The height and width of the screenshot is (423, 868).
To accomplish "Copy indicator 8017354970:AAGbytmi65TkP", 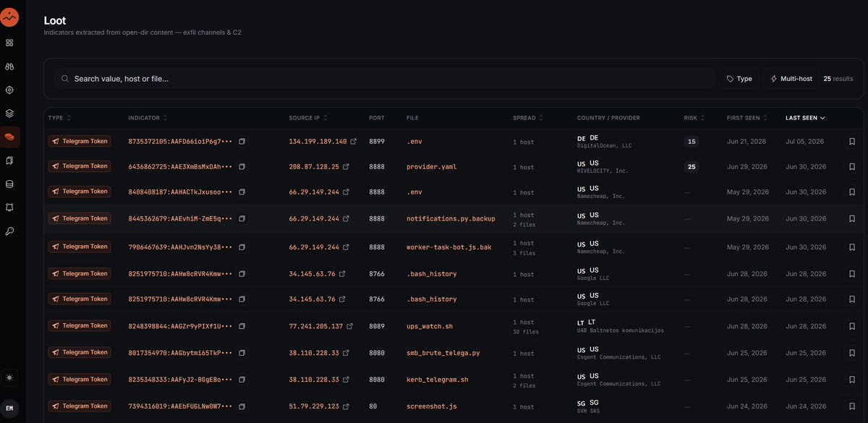I will click(x=242, y=353).
